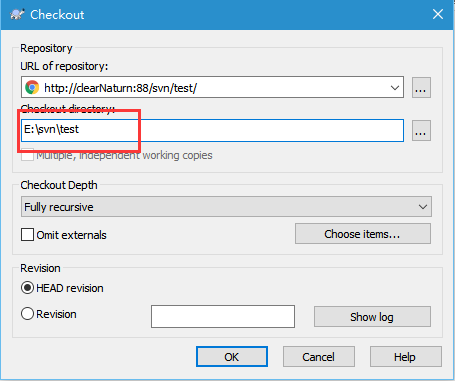Open the URL of repository dropdown arrow
The height and width of the screenshot is (381, 455).
pyautogui.click(x=395, y=88)
